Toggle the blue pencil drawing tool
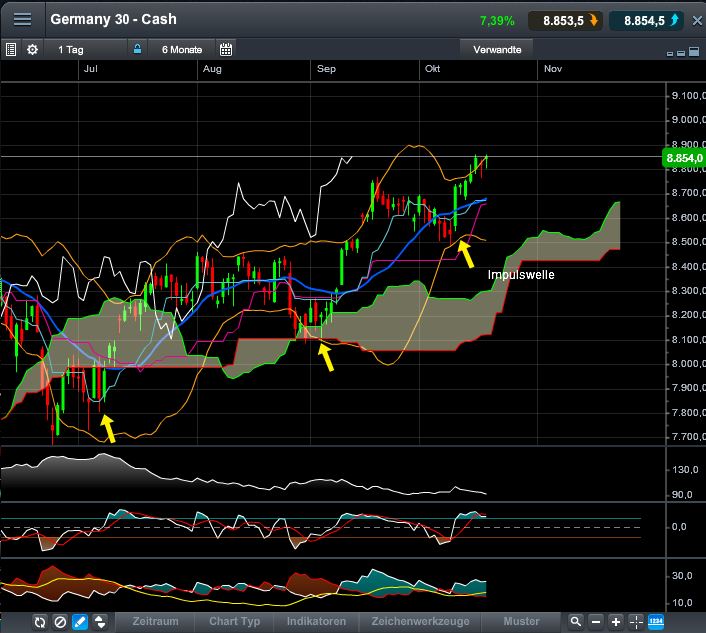 click(x=80, y=622)
